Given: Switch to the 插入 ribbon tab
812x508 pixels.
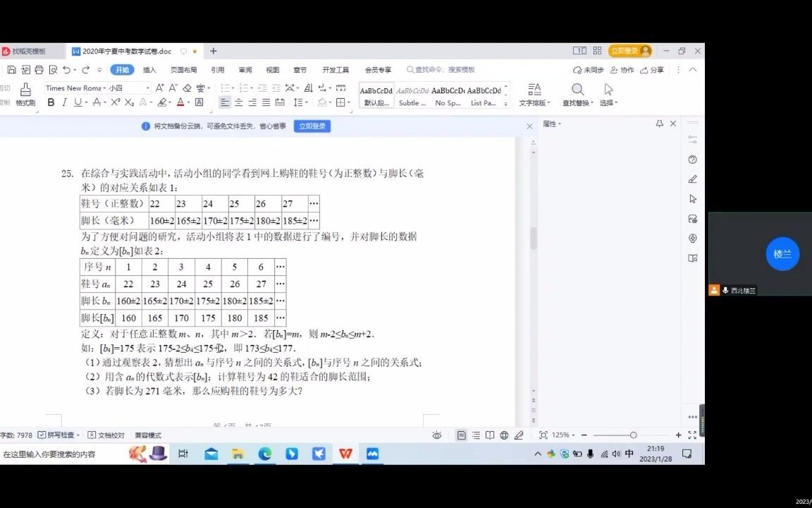Looking at the screenshot, I should (148, 69).
